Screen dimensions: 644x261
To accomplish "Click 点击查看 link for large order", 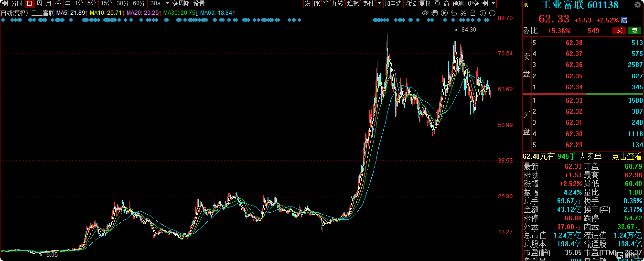I will click(x=627, y=157).
